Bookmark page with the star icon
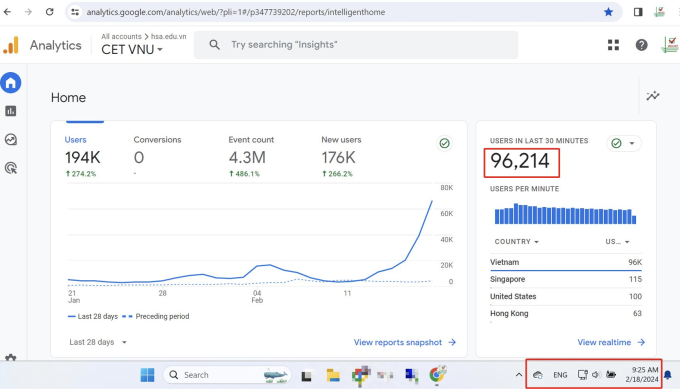The height and width of the screenshot is (392, 680). 608,12
